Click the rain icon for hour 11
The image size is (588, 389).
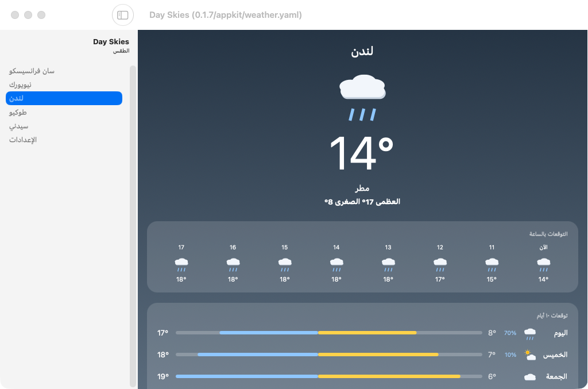tap(492, 264)
